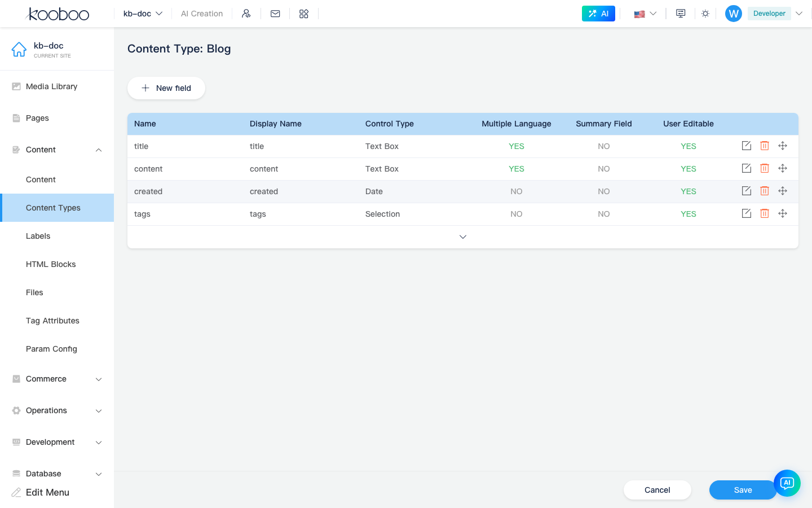This screenshot has width=812, height=508.
Task: Open Labels in sidebar
Action: [57, 236]
